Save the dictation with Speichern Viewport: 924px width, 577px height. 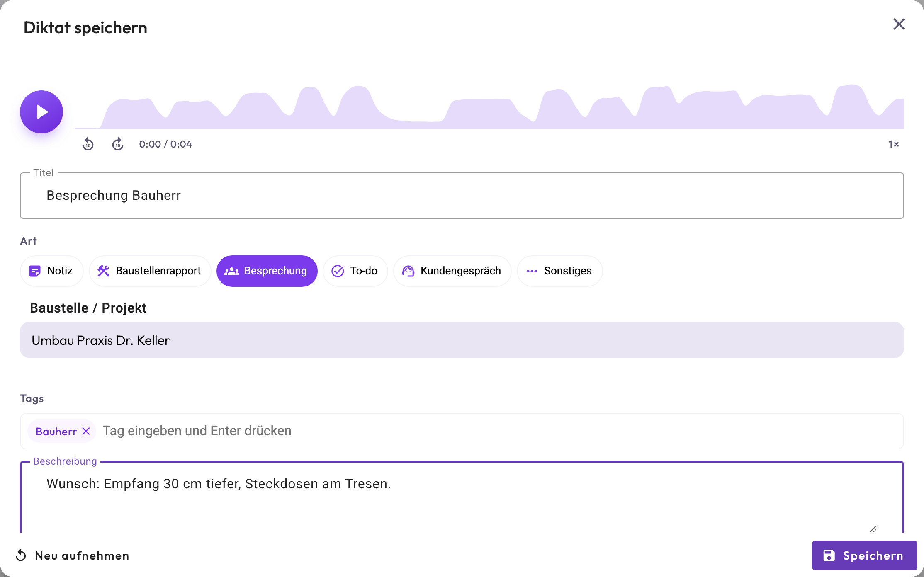pyautogui.click(x=864, y=555)
